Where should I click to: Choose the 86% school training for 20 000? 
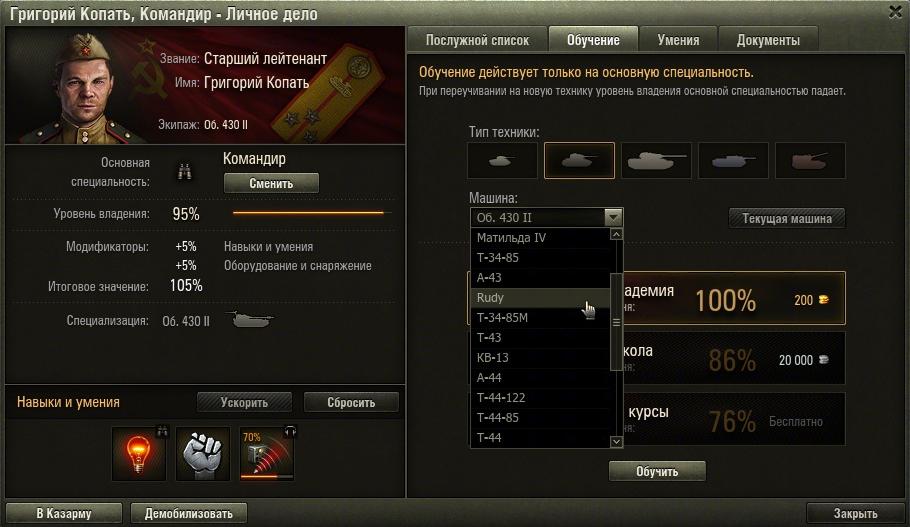[734, 358]
